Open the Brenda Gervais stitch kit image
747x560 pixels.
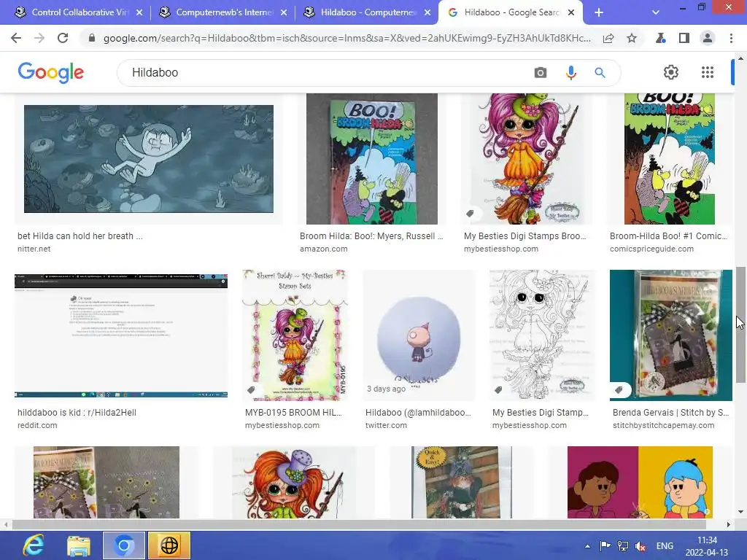click(671, 335)
